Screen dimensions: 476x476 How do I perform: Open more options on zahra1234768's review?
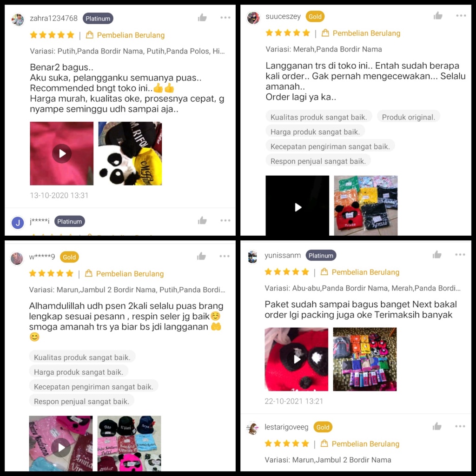point(225,18)
